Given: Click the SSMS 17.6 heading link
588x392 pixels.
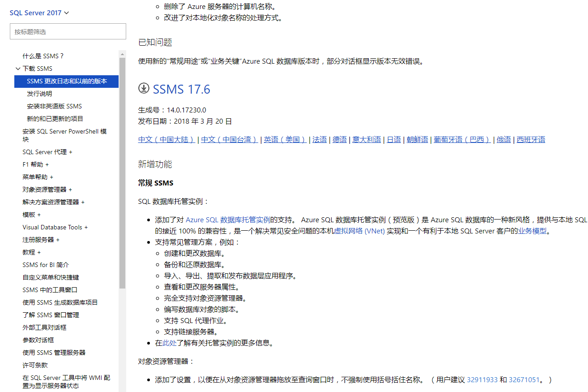Looking at the screenshot, I should click(x=181, y=89).
